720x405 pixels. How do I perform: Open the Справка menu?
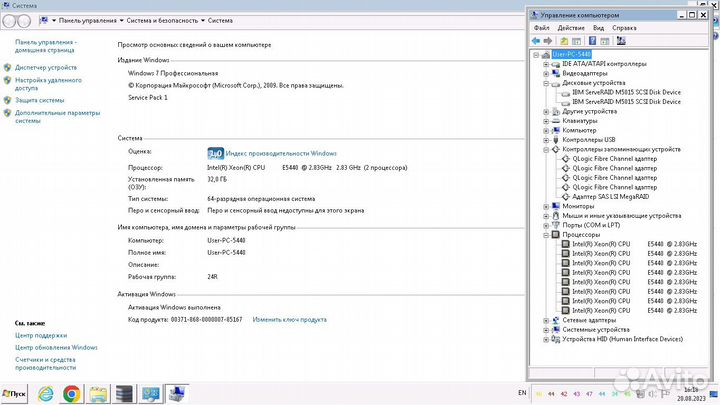point(624,28)
